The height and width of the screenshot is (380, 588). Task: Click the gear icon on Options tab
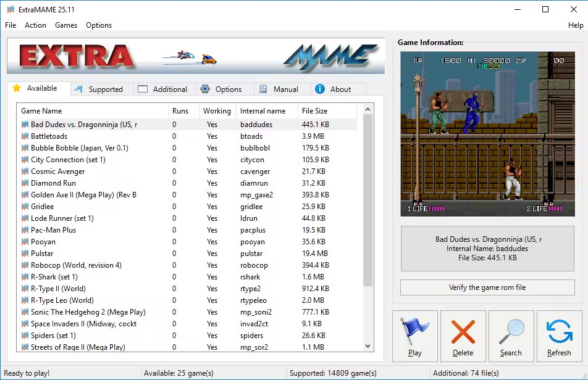pyautogui.click(x=206, y=89)
